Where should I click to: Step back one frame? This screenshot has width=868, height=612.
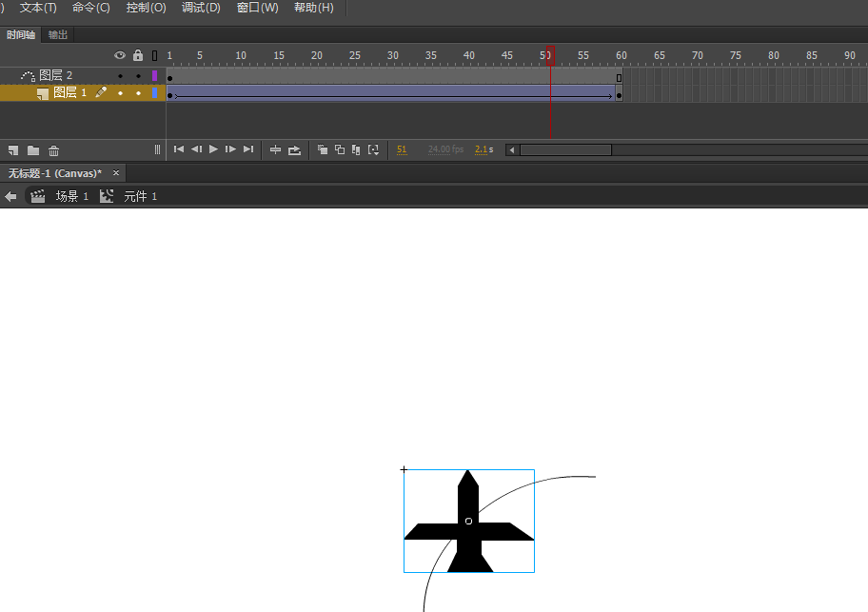(196, 149)
